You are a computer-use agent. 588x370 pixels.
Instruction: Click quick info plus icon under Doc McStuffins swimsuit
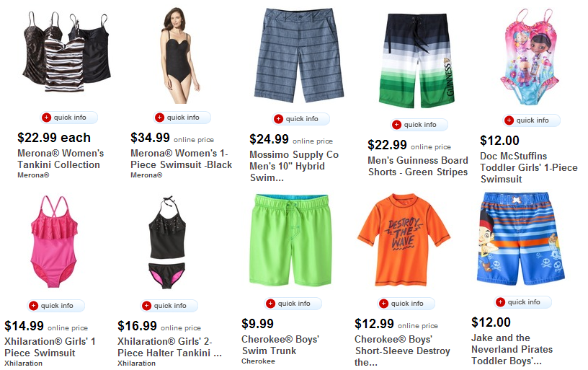coord(509,120)
